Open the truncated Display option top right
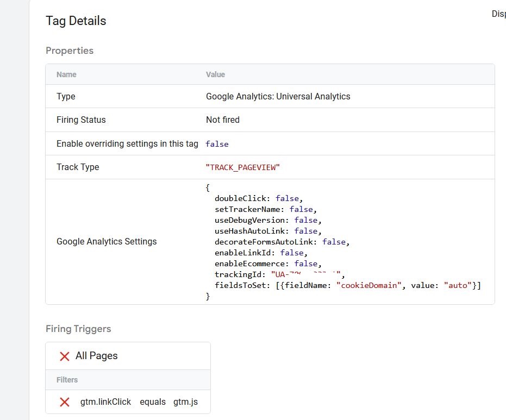 [498, 14]
